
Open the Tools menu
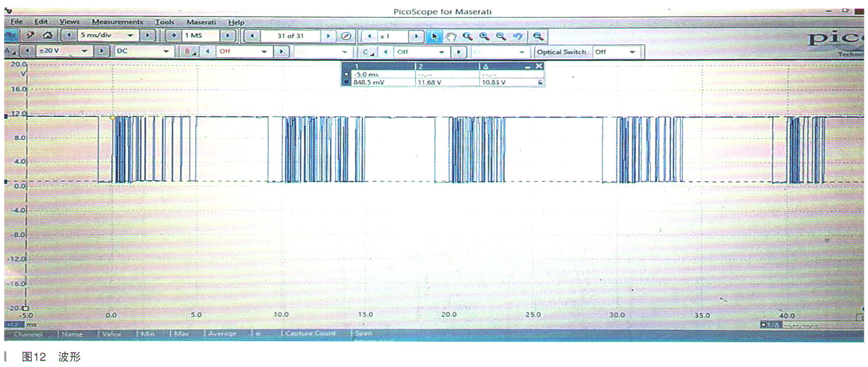(165, 22)
